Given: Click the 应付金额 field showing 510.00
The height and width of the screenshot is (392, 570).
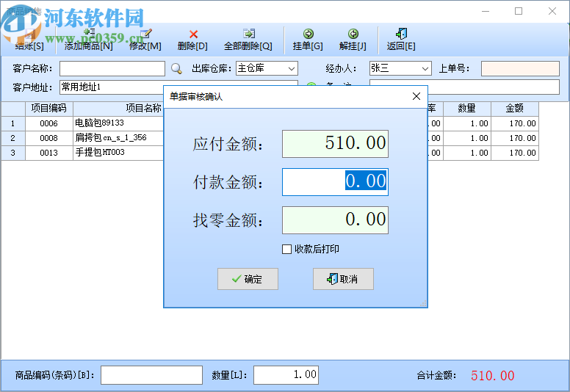Looking at the screenshot, I should pyautogui.click(x=335, y=143).
